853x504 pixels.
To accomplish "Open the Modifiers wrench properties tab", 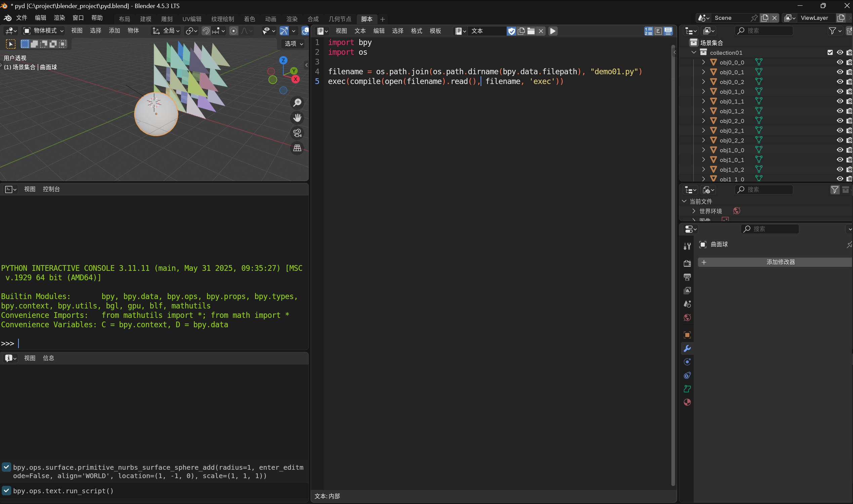I will pos(687,348).
